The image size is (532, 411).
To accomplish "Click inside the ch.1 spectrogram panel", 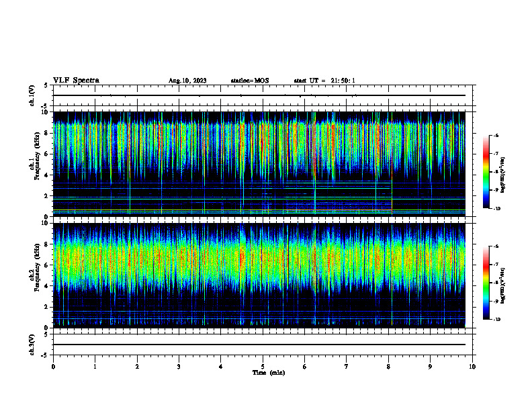I will (x=259, y=164).
